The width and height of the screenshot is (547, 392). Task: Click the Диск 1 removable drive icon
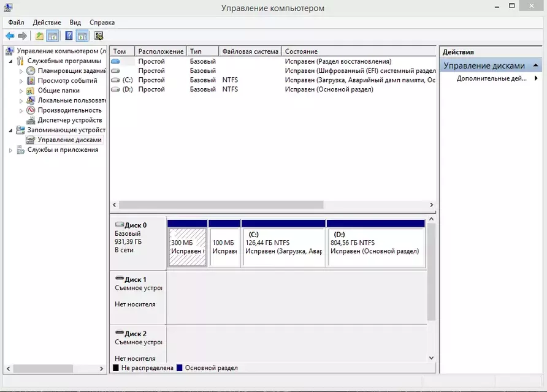click(x=120, y=279)
